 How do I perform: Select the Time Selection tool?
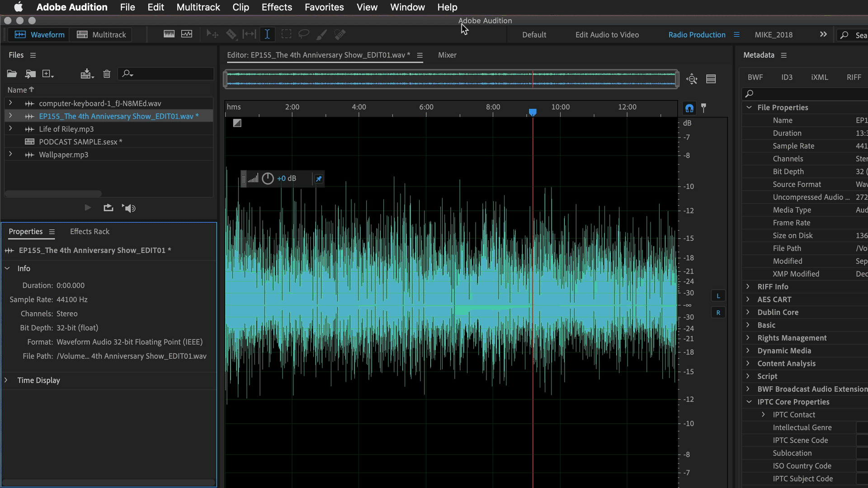point(267,34)
